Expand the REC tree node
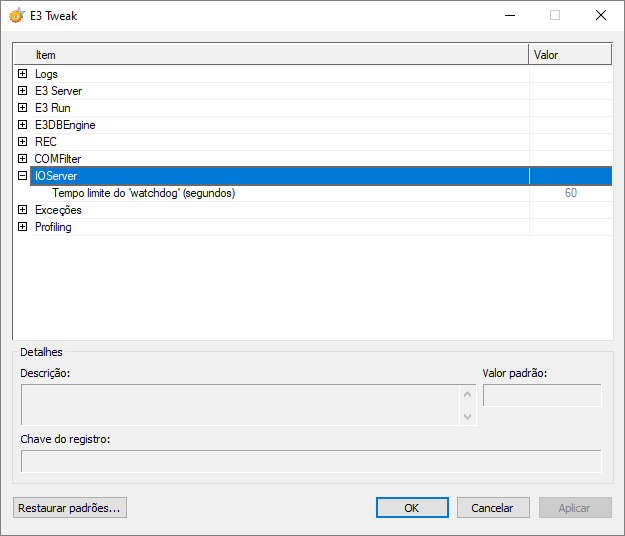Image resolution: width=625 pixels, height=536 pixels. click(x=22, y=142)
